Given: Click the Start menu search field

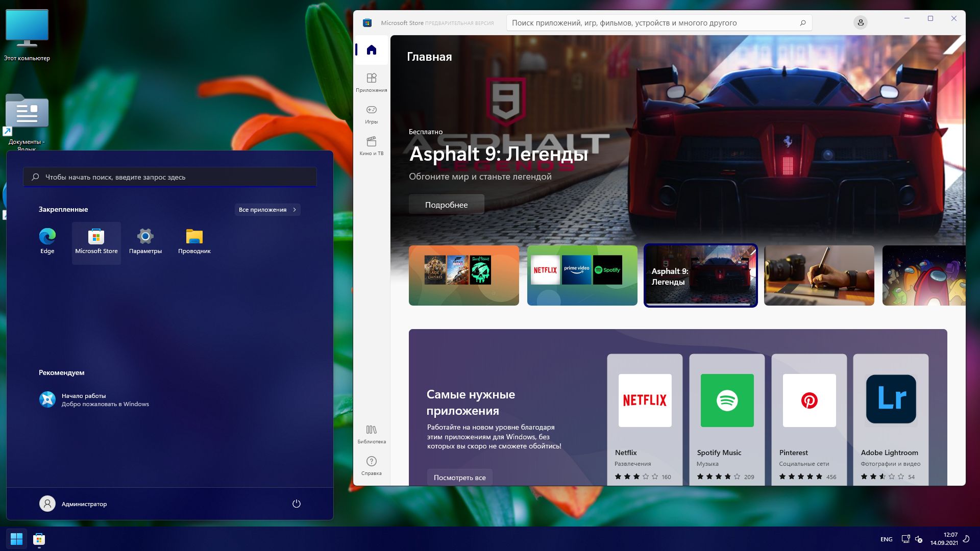Looking at the screenshot, I should coord(170,177).
